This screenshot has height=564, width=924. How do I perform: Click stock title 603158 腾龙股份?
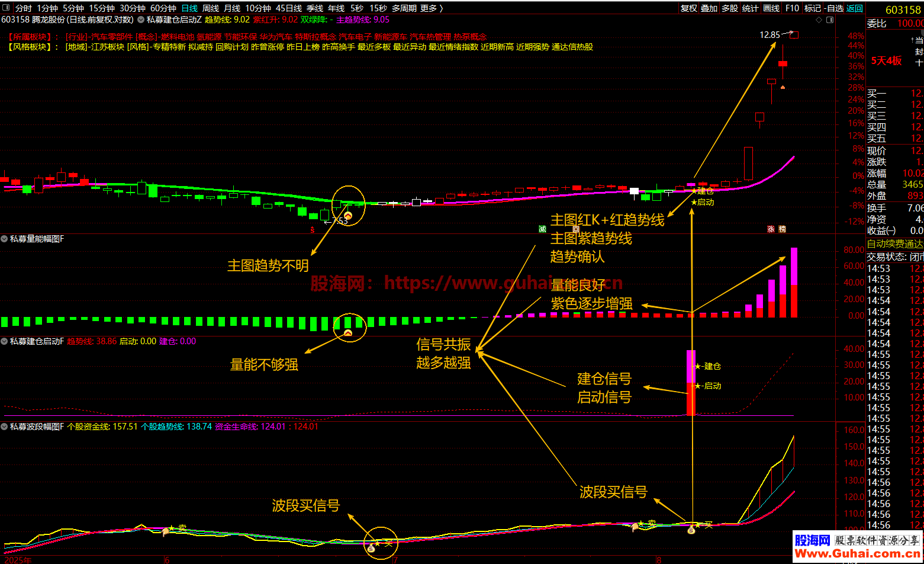(34, 20)
